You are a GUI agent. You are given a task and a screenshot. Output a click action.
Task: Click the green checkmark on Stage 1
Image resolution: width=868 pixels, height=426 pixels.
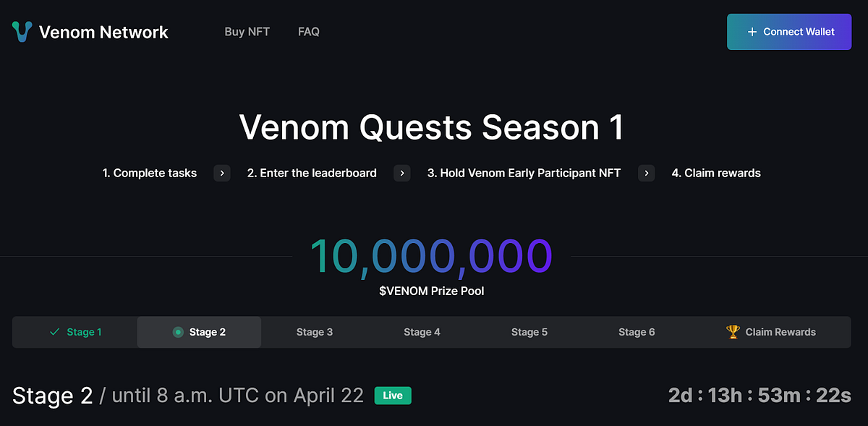click(54, 332)
